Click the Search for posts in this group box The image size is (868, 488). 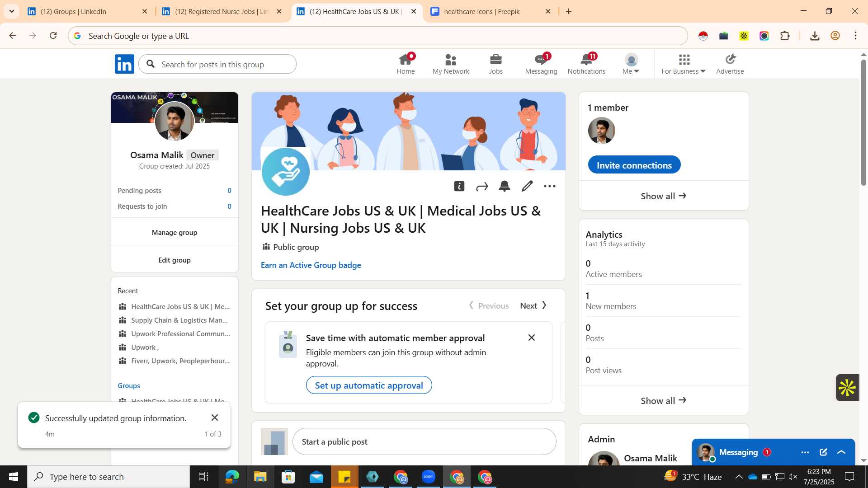[217, 64]
